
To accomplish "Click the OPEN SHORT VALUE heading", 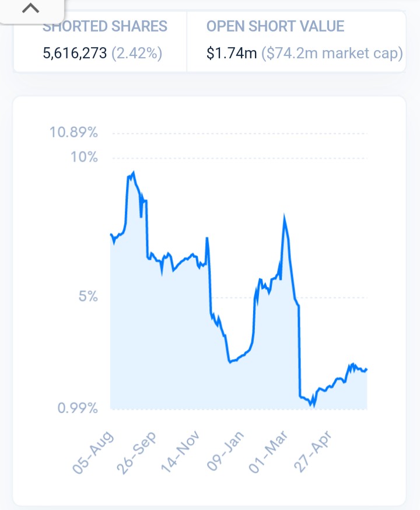I will tap(275, 27).
